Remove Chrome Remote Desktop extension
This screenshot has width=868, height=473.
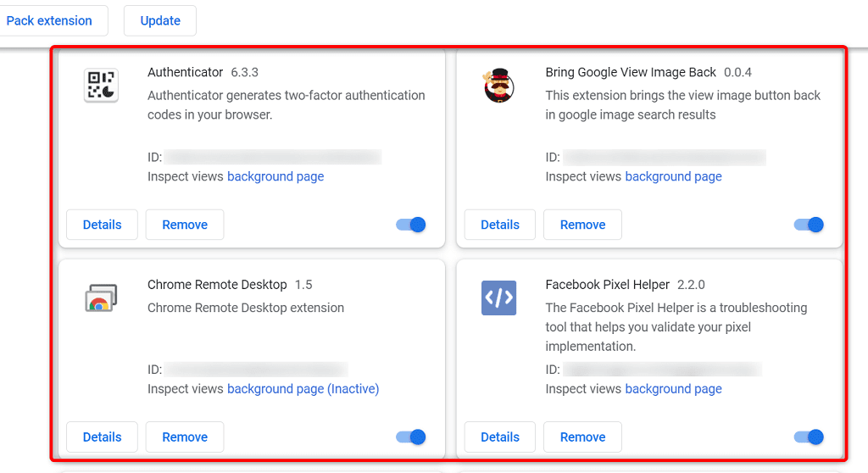[x=185, y=437]
